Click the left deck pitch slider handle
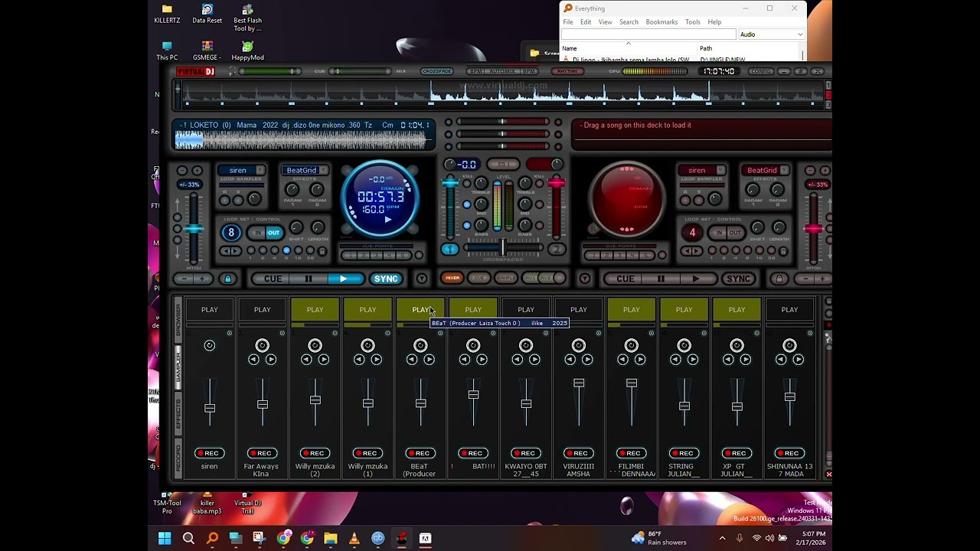Image resolution: width=980 pixels, height=551 pixels. pyautogui.click(x=194, y=229)
